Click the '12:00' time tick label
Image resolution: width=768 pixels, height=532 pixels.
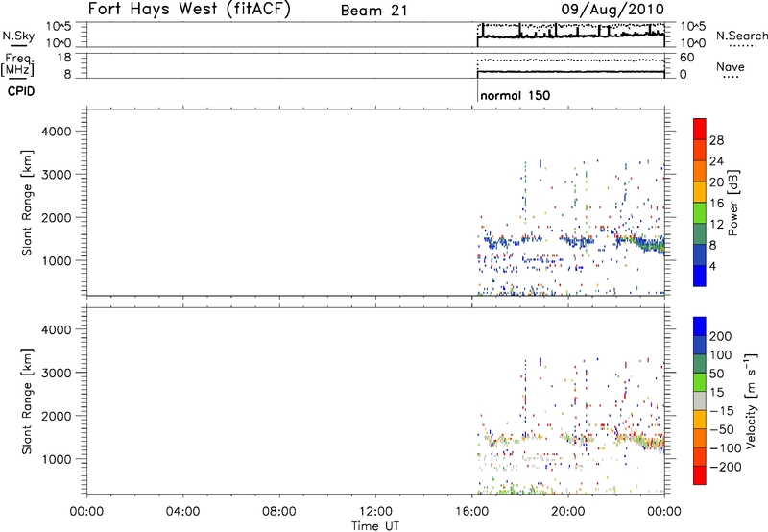click(375, 512)
